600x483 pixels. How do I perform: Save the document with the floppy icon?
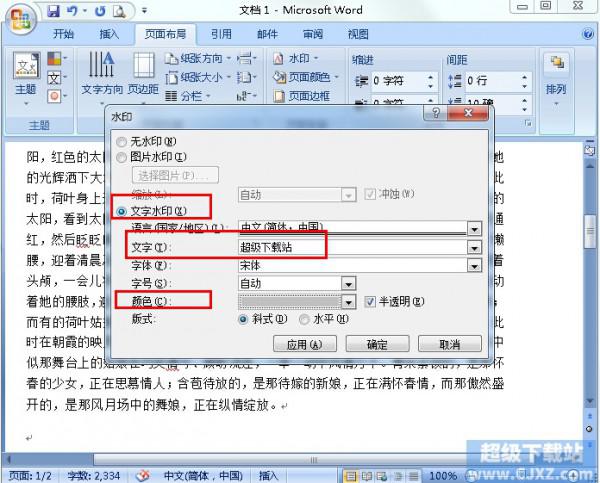pos(53,11)
